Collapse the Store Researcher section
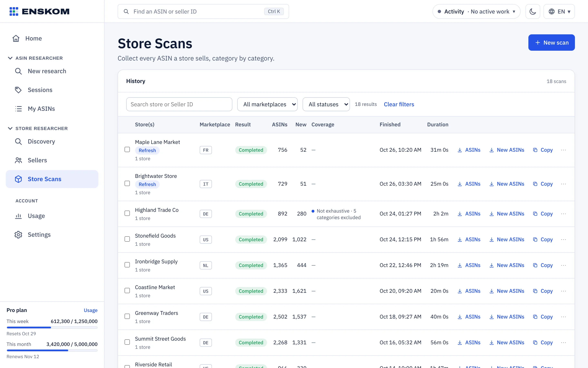588x368 pixels. [x=38, y=129]
